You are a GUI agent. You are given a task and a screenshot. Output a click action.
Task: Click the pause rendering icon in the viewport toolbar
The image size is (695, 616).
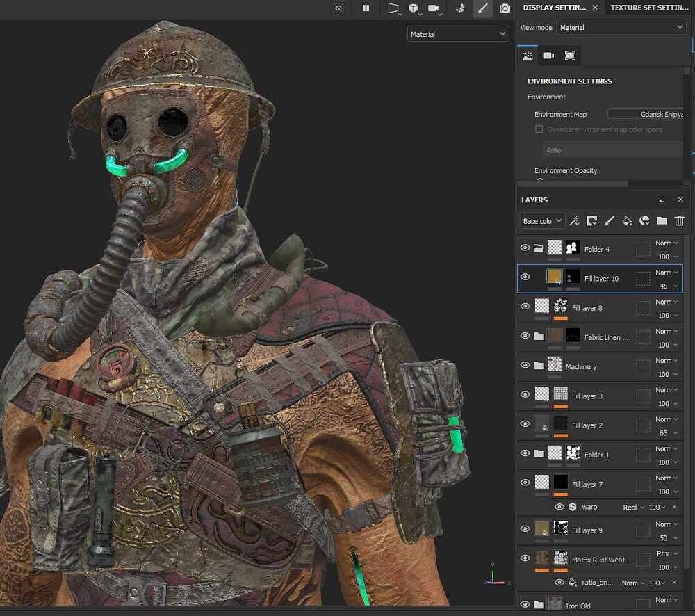tap(366, 8)
